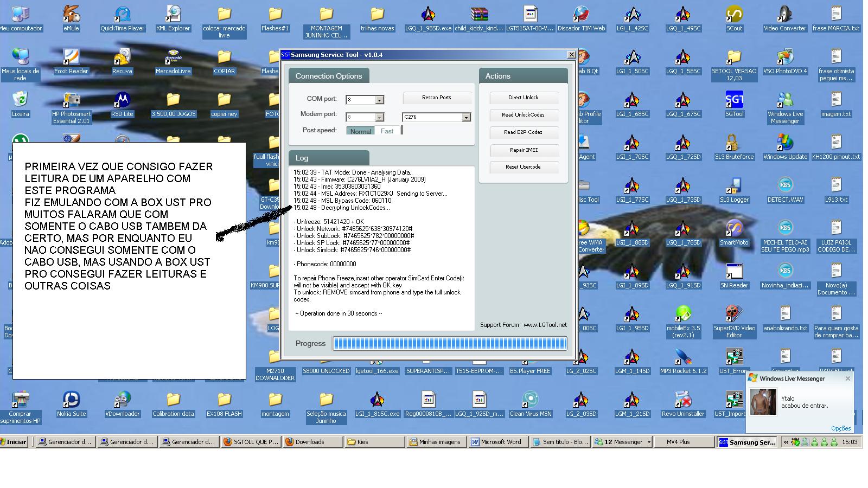Expand the C276 model dropdown
Screen dimensions: 868x488
[466, 117]
